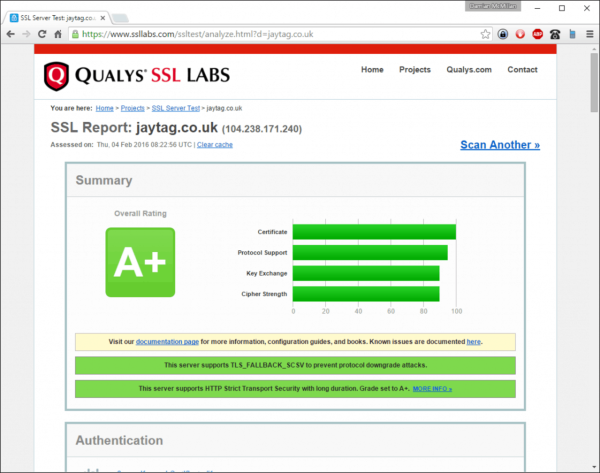
Task: Go back using the browser back arrow
Action: [11, 34]
